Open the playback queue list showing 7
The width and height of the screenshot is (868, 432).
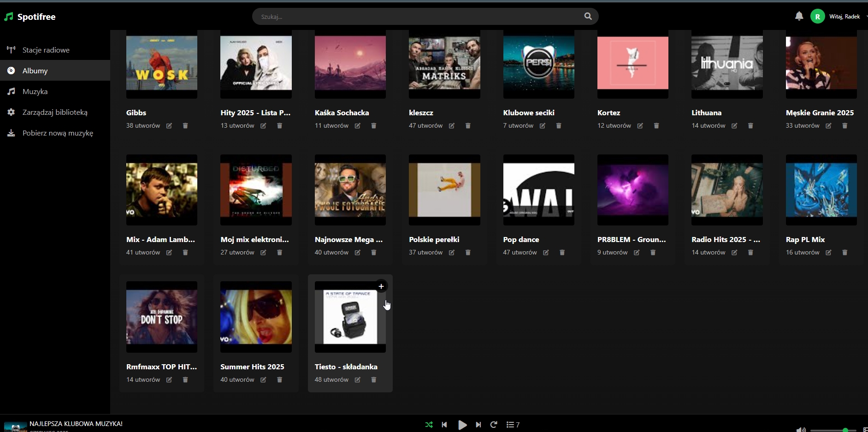(513, 425)
